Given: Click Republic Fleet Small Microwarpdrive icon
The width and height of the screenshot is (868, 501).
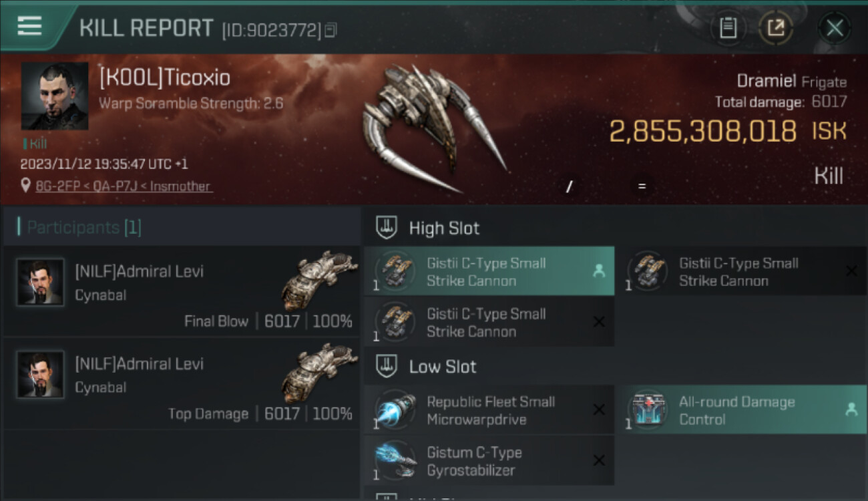Looking at the screenshot, I should tap(396, 409).
